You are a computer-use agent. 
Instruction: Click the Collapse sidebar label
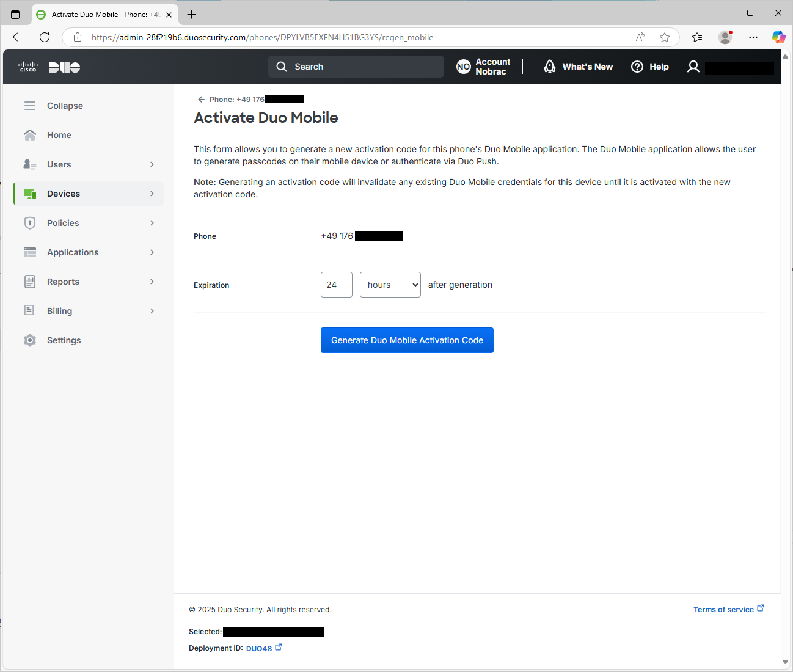pos(65,106)
